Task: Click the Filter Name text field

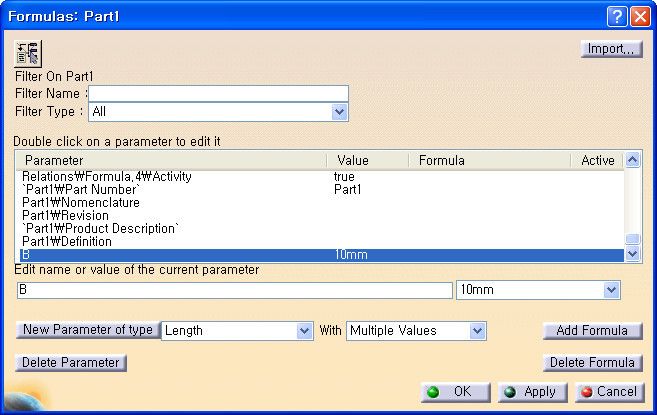Action: [218, 93]
